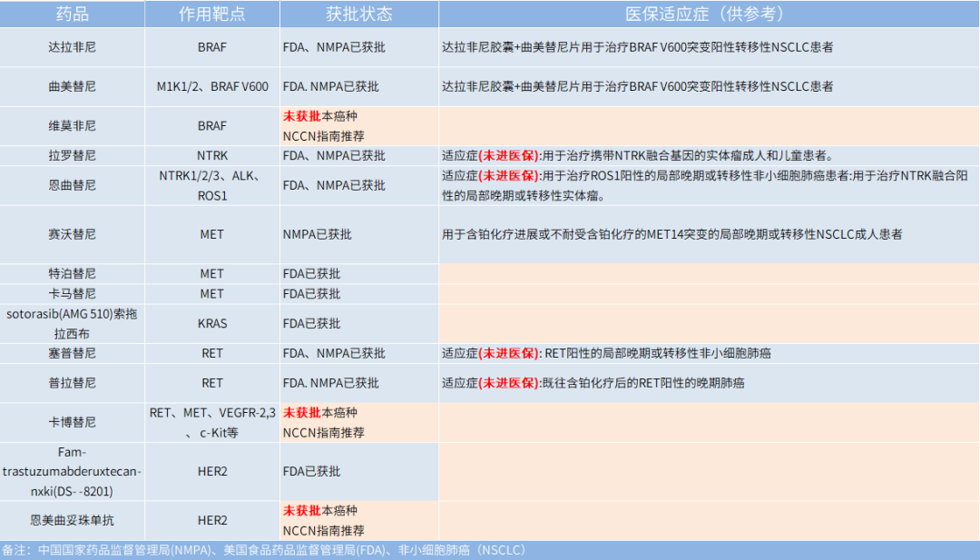Click MET target in 赛沃替尼 row
Image resolution: width=980 pixels, height=560 pixels.
[211, 234]
